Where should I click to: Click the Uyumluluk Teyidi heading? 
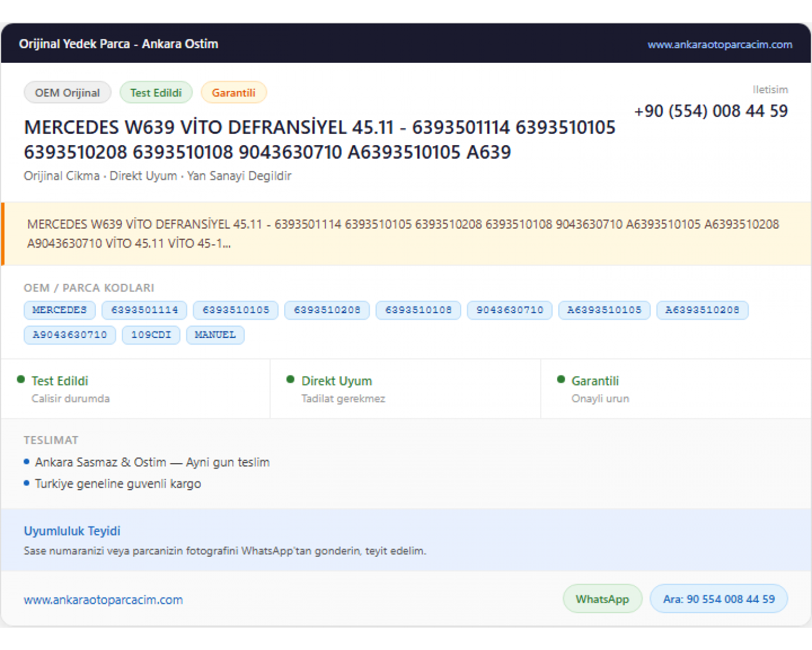click(x=72, y=531)
